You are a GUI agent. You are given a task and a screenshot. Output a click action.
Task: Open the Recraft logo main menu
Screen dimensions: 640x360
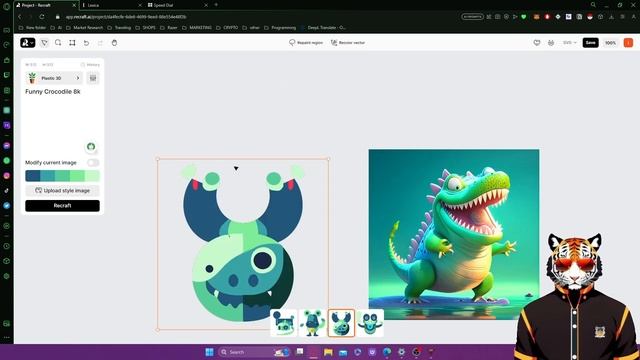pos(27,42)
